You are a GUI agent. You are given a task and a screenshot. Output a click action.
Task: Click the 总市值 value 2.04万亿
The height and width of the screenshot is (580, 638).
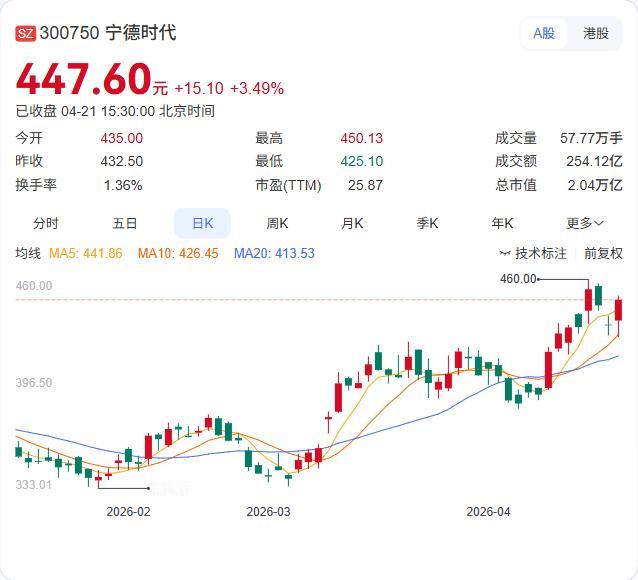pyautogui.click(x=595, y=185)
